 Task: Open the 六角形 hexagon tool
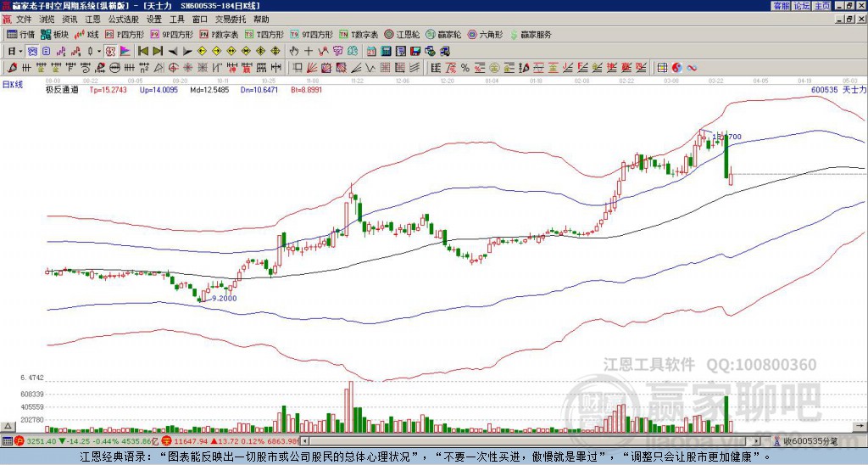(x=485, y=34)
